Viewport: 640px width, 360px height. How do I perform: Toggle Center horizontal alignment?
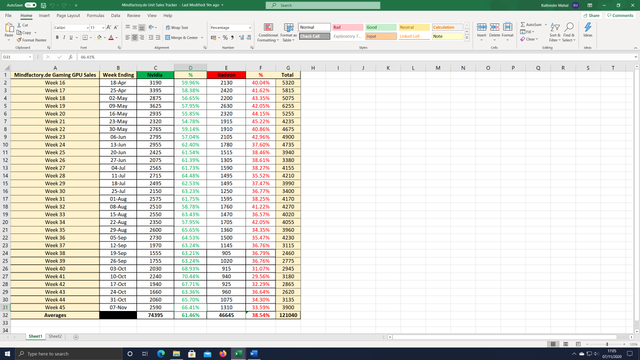[135, 38]
